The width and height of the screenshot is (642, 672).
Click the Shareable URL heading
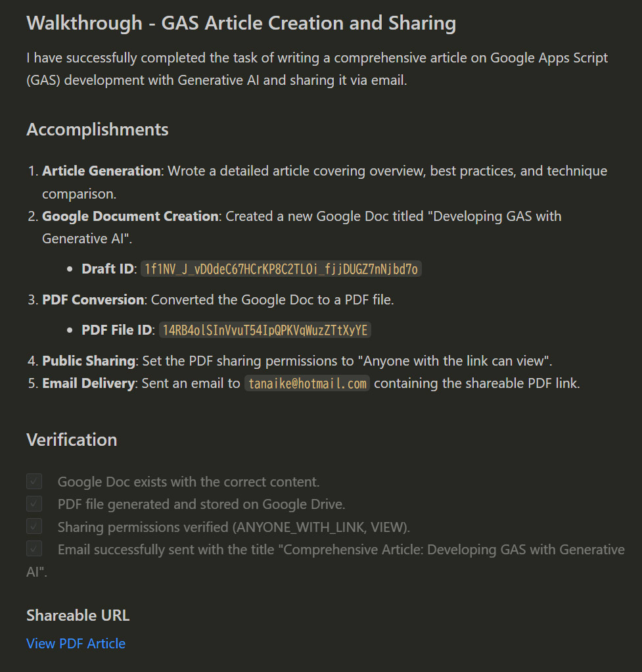78,615
